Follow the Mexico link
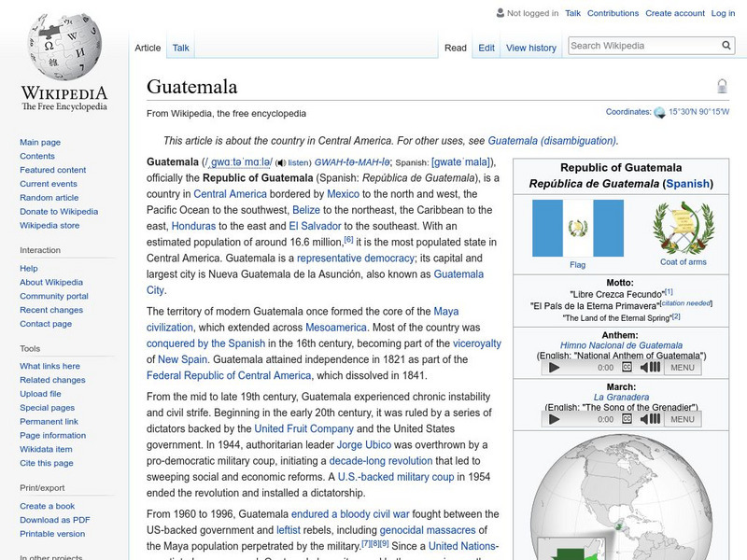This screenshot has height=560, width=747. [343, 194]
